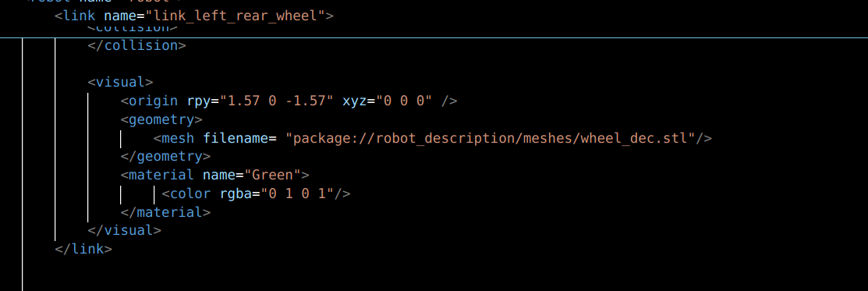Image resolution: width=868 pixels, height=291 pixels.
Task: Click the closing geometry tag
Action: click(x=165, y=156)
